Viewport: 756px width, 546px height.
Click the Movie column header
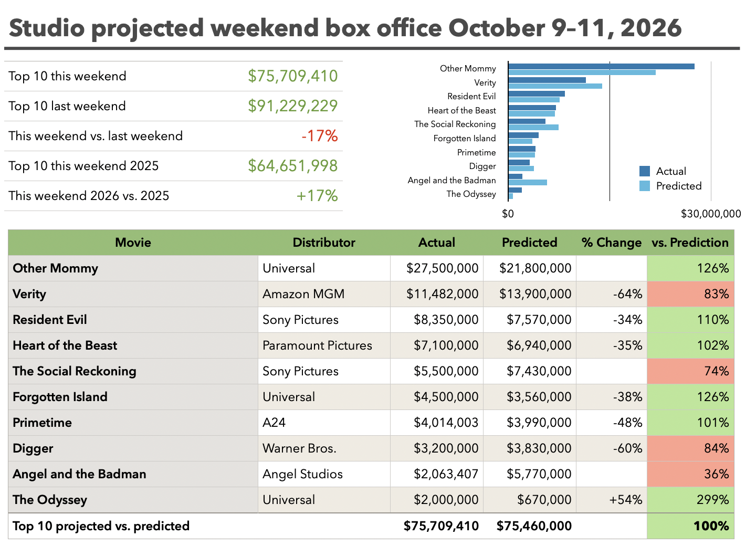(x=133, y=243)
